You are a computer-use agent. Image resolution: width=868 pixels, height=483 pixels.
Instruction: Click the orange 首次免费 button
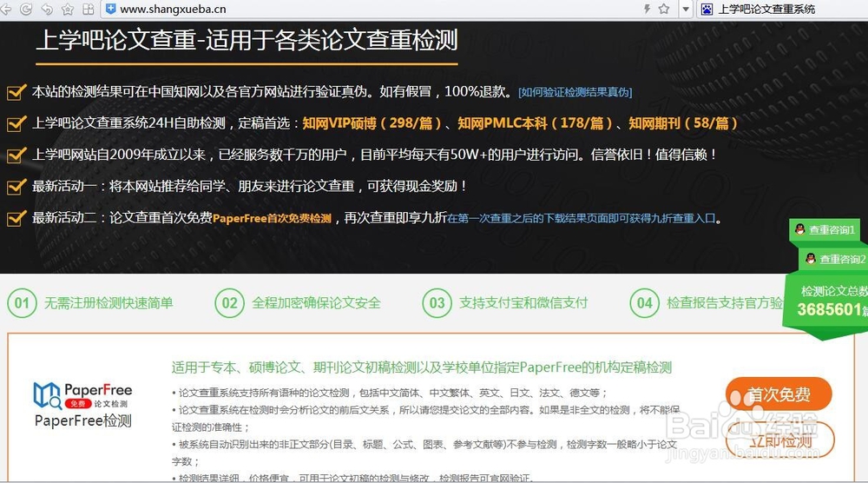tap(779, 394)
